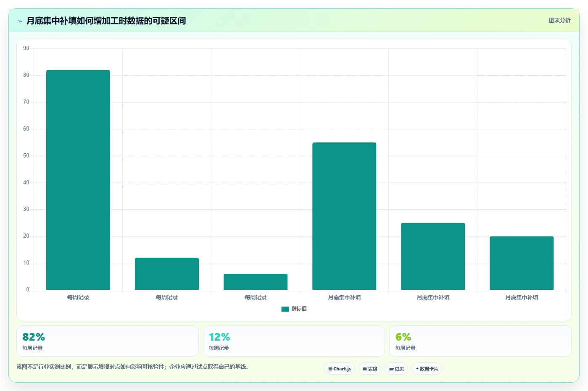Viewport: 588px width, 391px height.
Task: Click the lightning icon beside the title
Action: [20, 21]
